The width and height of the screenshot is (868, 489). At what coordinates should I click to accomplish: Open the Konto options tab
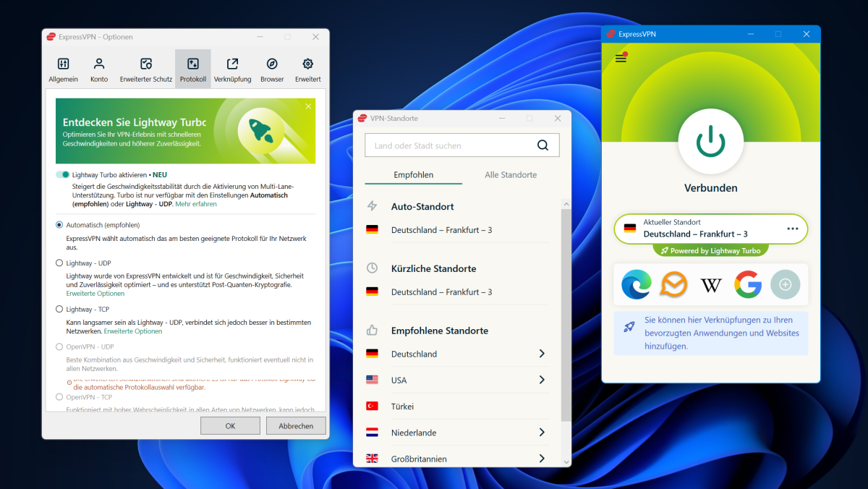(x=99, y=69)
